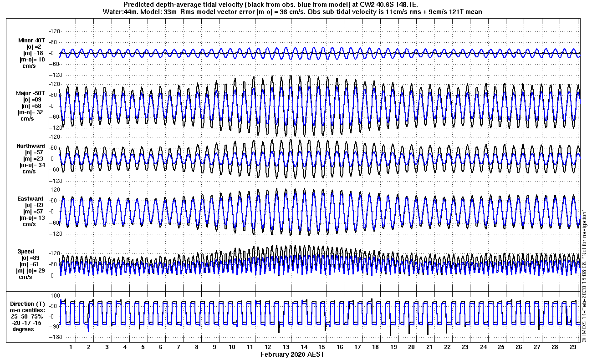Click the '120' tick of the Minor 40T axis
Image resolution: width=592 pixels, height=364 pixels.
(x=56, y=31)
